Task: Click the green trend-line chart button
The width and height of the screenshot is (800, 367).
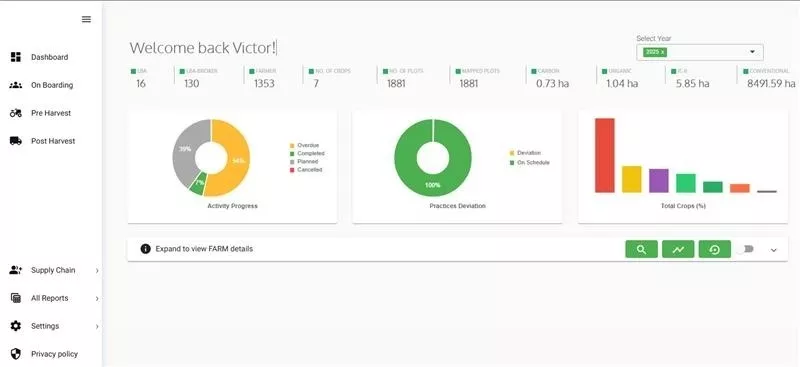Action: tap(678, 249)
